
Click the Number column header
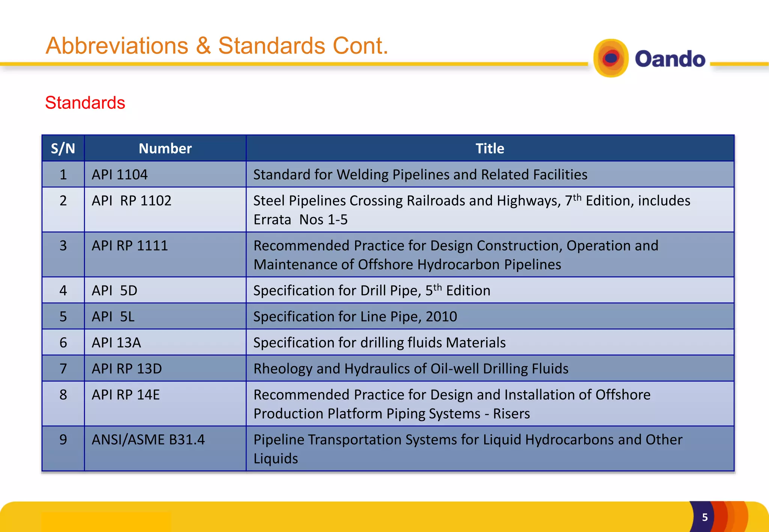(x=165, y=149)
